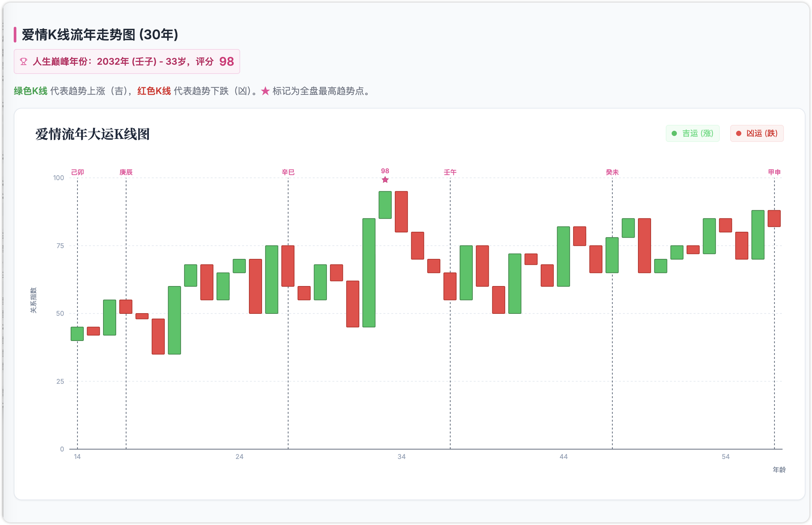Click the 甲申 period marker label
Viewport: 812px width, 525px height.
tap(774, 172)
